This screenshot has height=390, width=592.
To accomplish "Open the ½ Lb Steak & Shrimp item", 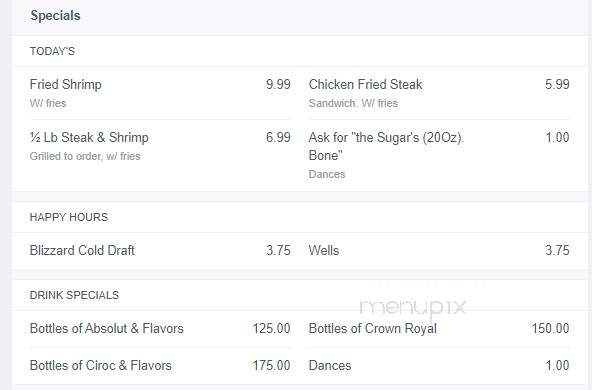I will click(89, 137).
